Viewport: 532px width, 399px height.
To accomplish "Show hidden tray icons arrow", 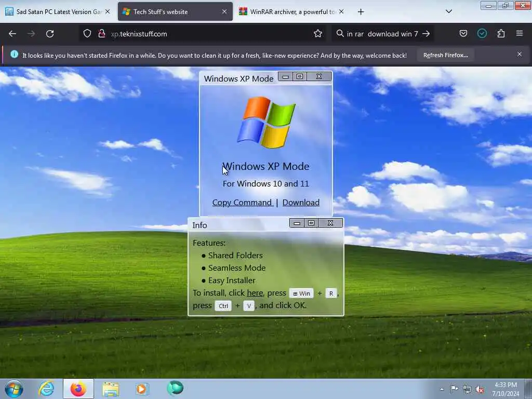I will pos(442,389).
